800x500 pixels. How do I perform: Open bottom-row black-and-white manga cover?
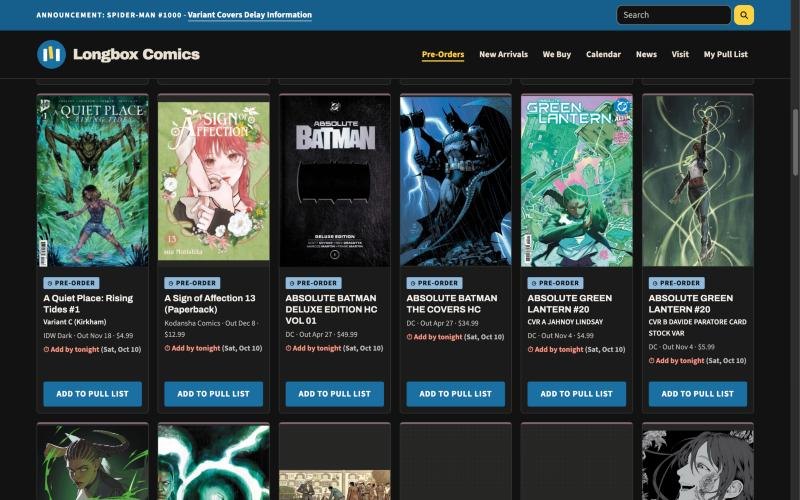697,464
